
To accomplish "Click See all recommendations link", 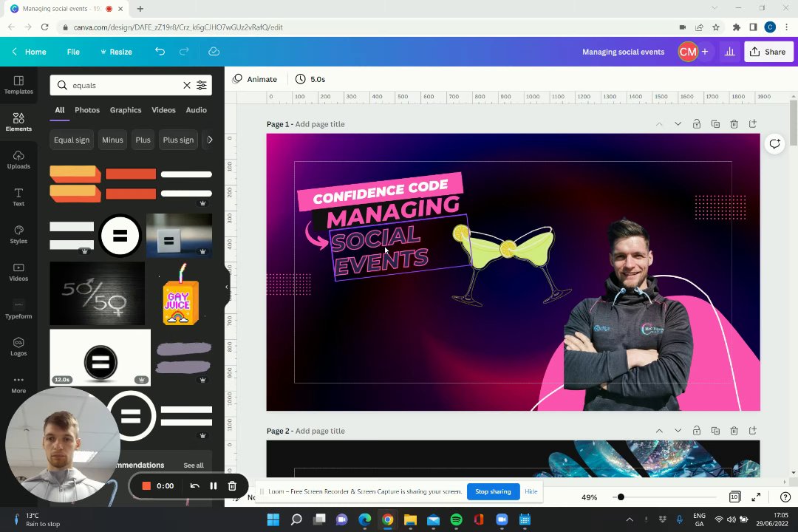I will click(194, 465).
